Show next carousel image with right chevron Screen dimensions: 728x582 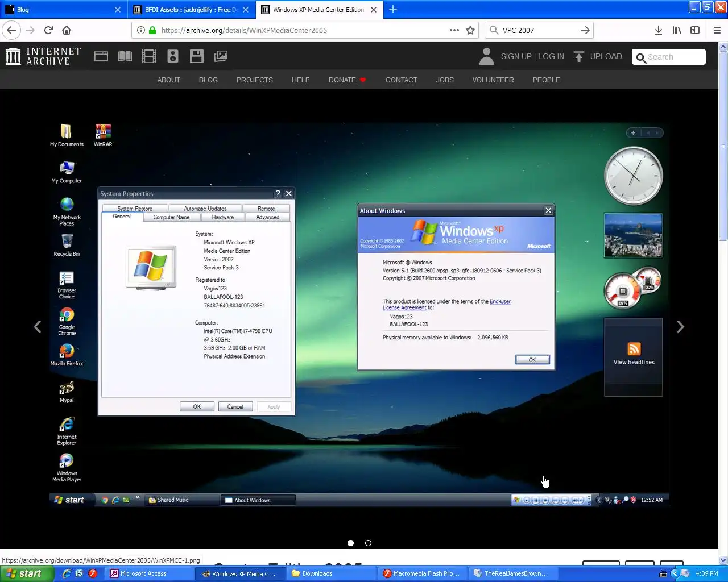click(x=680, y=327)
